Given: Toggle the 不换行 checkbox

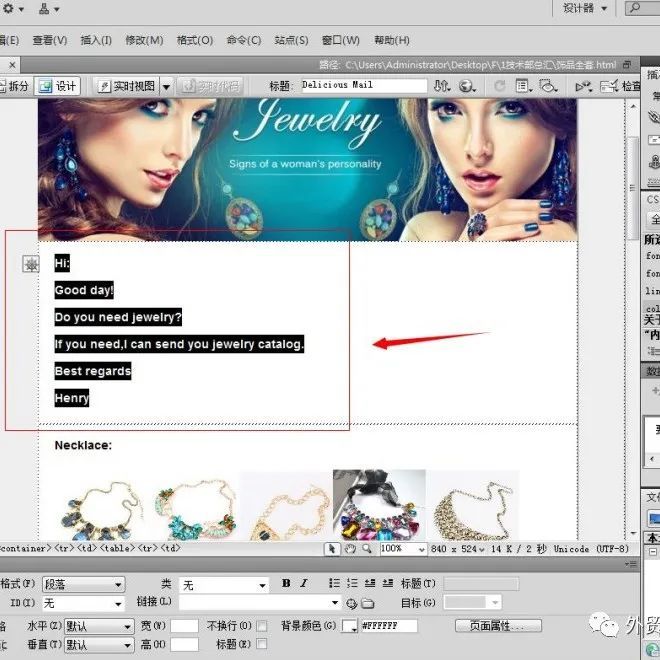Looking at the screenshot, I should (261, 626).
